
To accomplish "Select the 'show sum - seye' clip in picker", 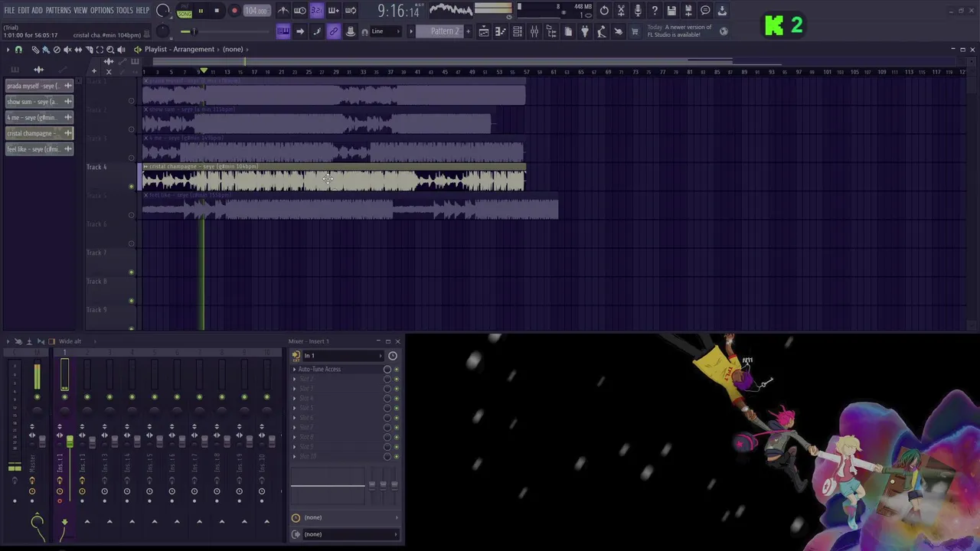I will click(x=39, y=102).
